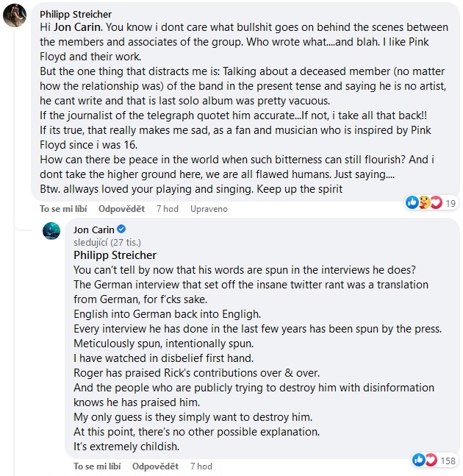Toggle 'To se mi líbí' on Philipp's comment

[x=65, y=209]
